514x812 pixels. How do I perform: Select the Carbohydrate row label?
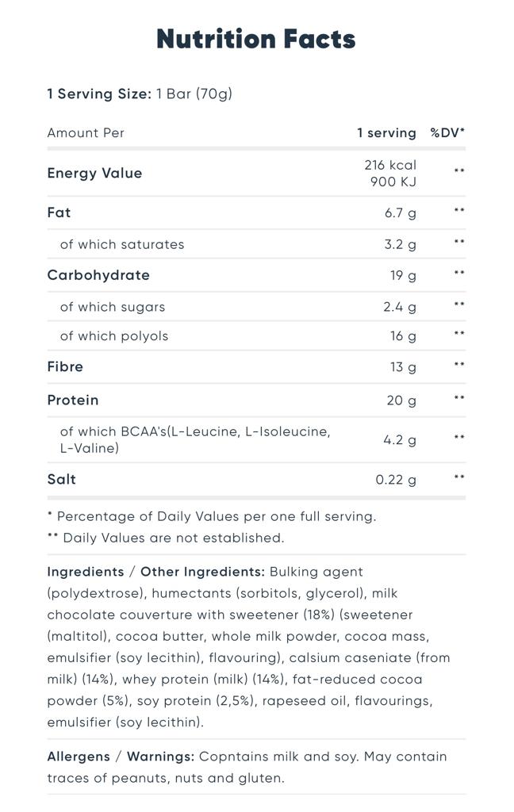98,275
